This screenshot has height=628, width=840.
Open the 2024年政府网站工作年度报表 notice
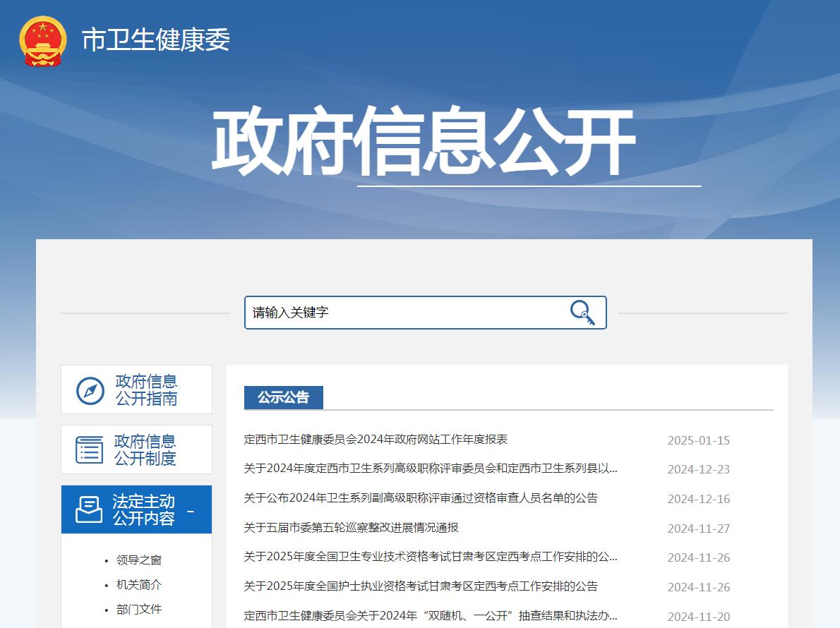coord(376,440)
